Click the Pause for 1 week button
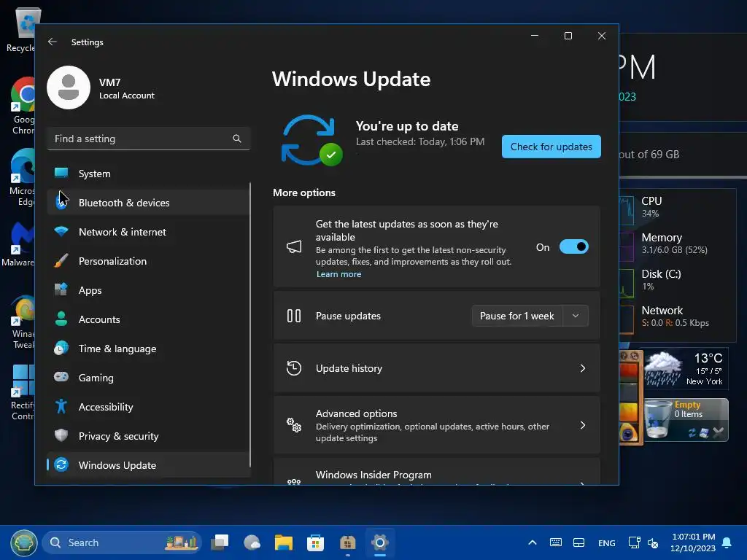Image resolution: width=747 pixels, height=560 pixels. click(517, 316)
